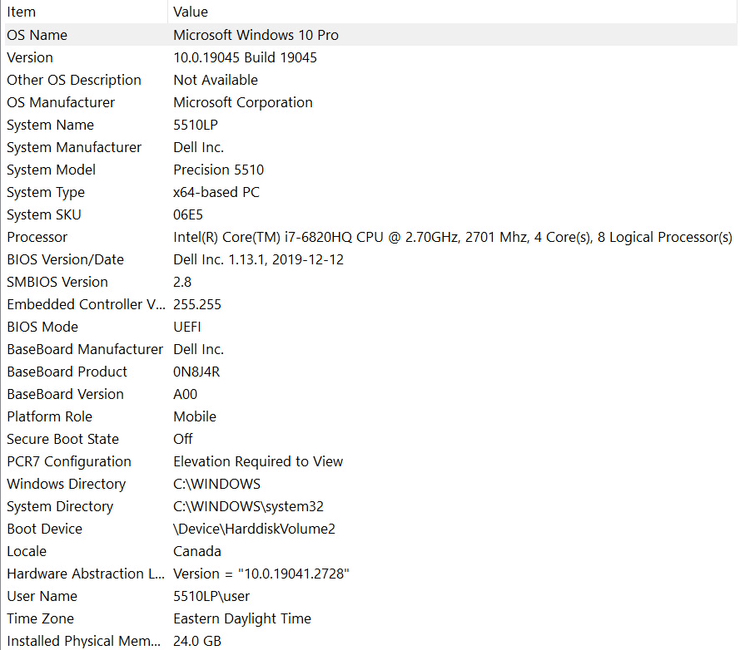Image resolution: width=750 pixels, height=650 pixels.
Task: Click the 24.0 GB memory value
Action: (197, 641)
